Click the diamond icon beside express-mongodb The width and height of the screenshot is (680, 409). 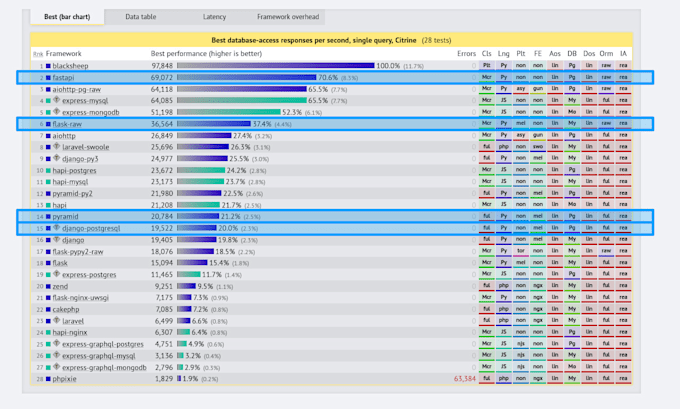(55, 112)
